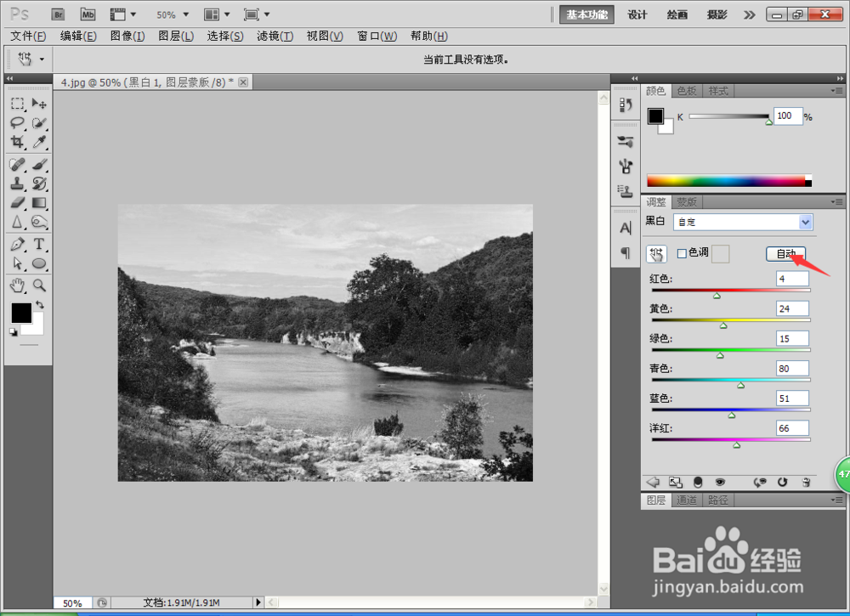Open the History panel icon
This screenshot has width=850, height=616.
point(626,105)
